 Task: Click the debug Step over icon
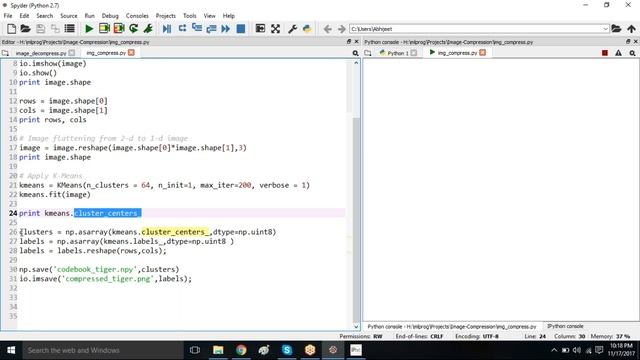tap(182, 29)
